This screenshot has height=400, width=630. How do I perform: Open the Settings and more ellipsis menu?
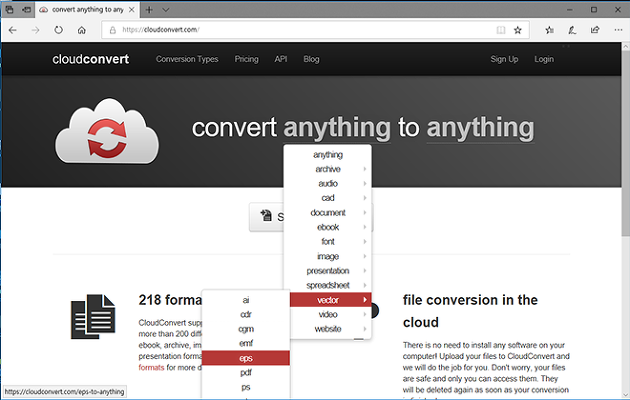618,30
